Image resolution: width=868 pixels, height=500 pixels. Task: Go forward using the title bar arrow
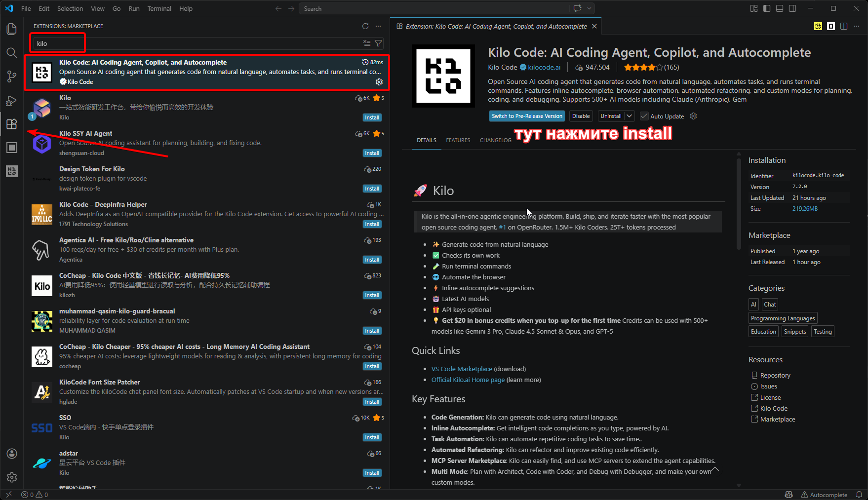tap(291, 8)
